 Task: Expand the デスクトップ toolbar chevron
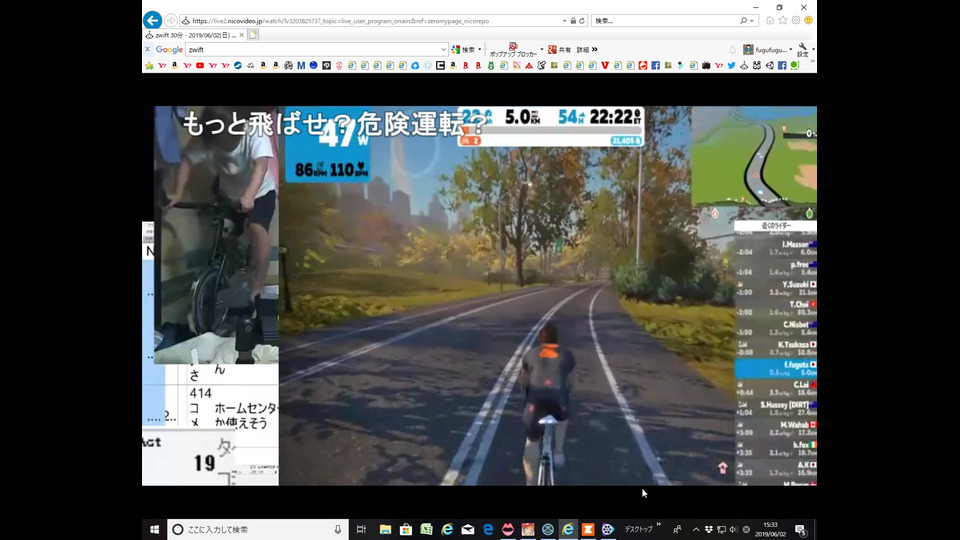point(659,525)
